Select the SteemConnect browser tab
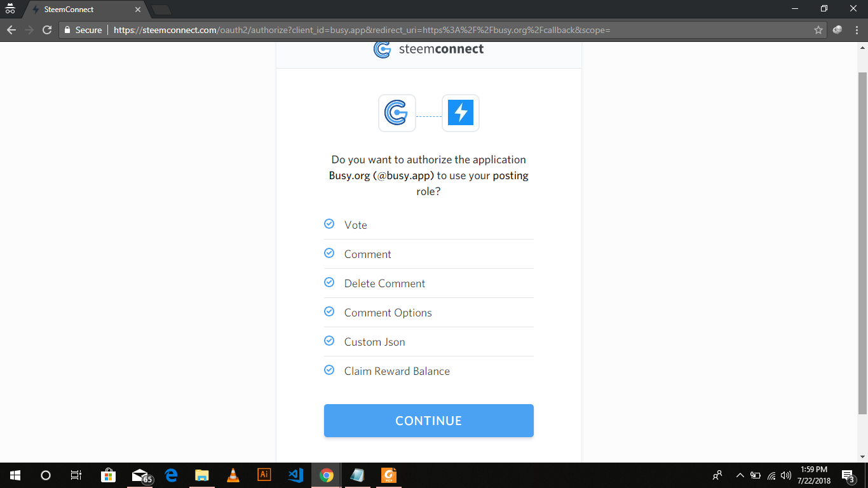Viewport: 868px width, 488px height. pos(85,10)
